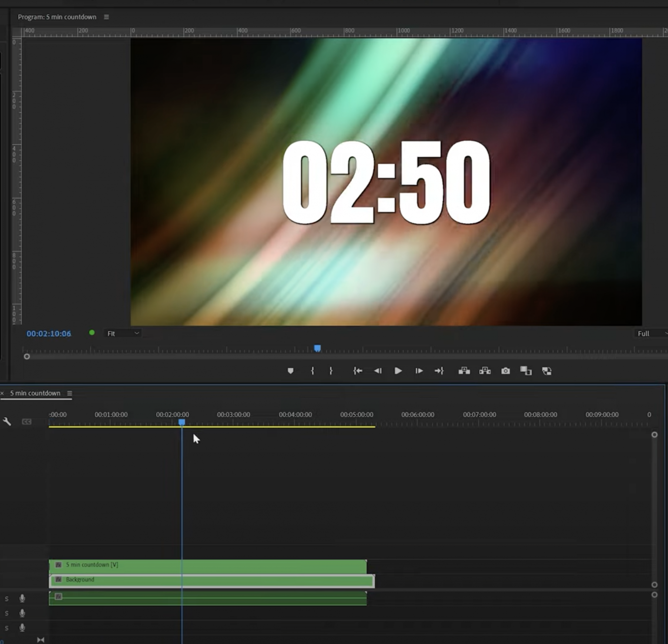This screenshot has width=668, height=644.
Task: Step back one frame
Action: point(377,371)
